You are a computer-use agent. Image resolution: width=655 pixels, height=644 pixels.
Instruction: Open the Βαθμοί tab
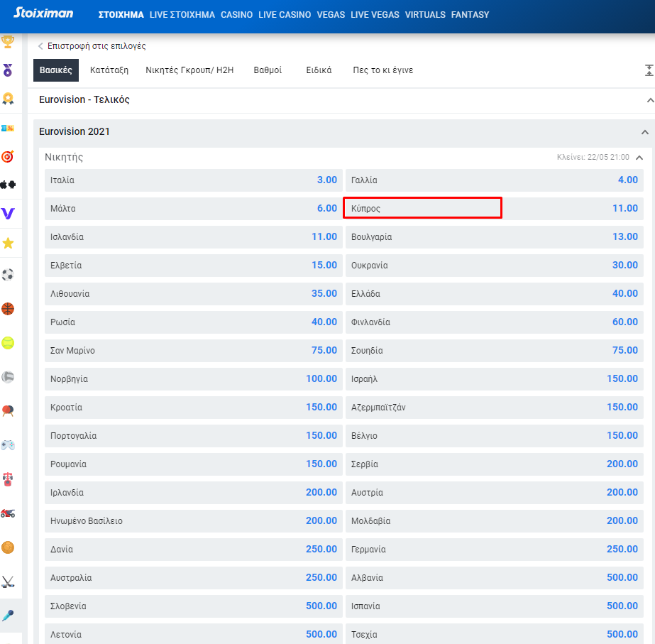point(268,70)
